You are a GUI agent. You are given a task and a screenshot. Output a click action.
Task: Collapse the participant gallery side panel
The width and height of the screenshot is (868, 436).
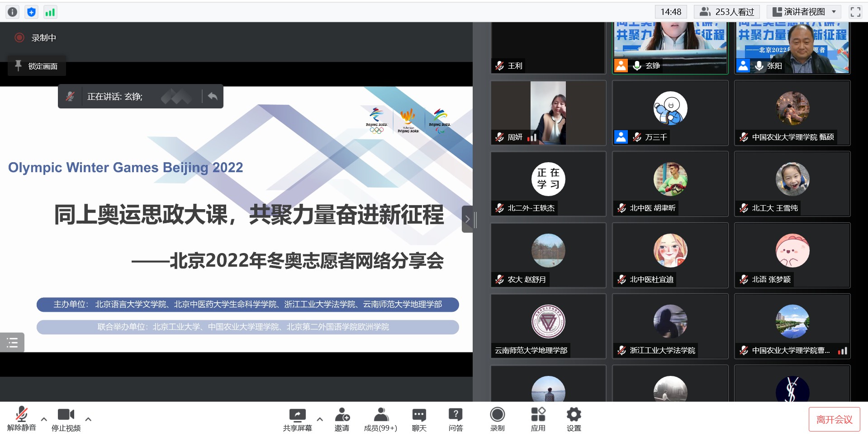(x=467, y=219)
